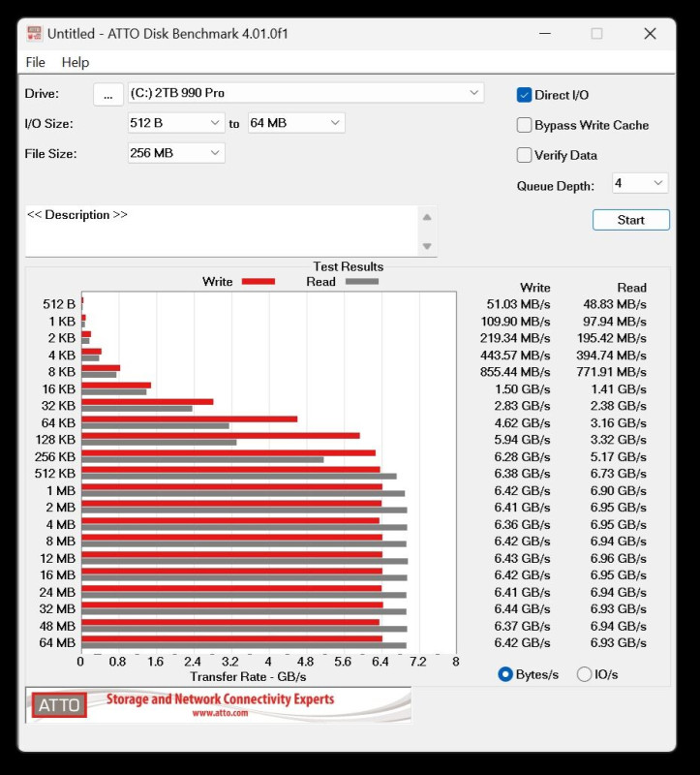Select the IO/s radio button
The width and height of the screenshot is (700, 775).
[x=584, y=674]
